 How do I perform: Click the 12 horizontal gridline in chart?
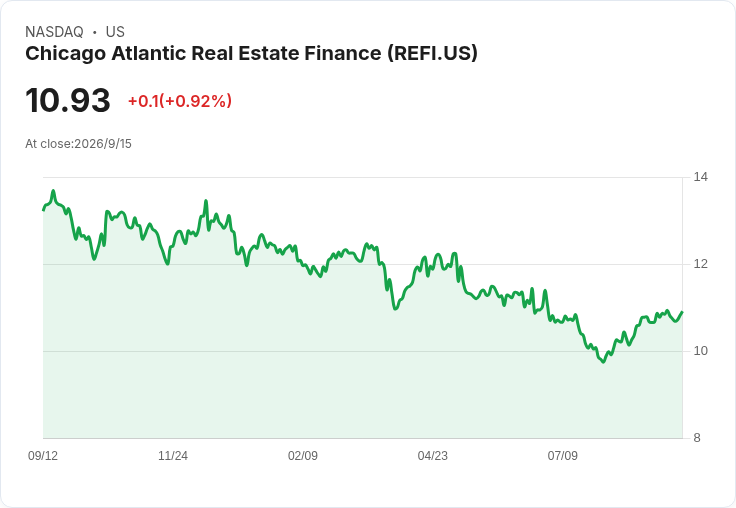click(x=362, y=264)
